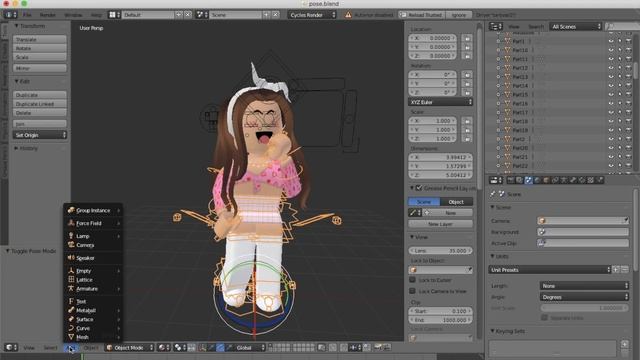This screenshot has width=640, height=360.
Task: Open the Render Layers properties tab icon
Action: [519, 180]
